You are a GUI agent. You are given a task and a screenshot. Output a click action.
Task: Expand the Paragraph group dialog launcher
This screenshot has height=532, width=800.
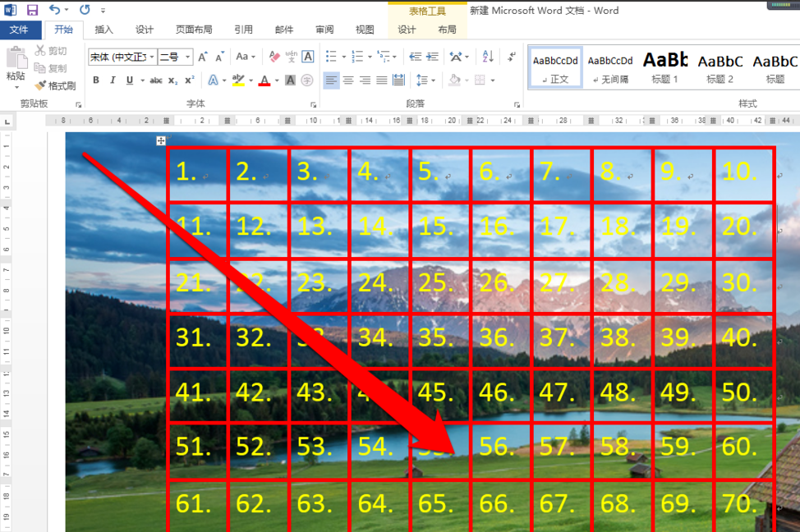517,104
